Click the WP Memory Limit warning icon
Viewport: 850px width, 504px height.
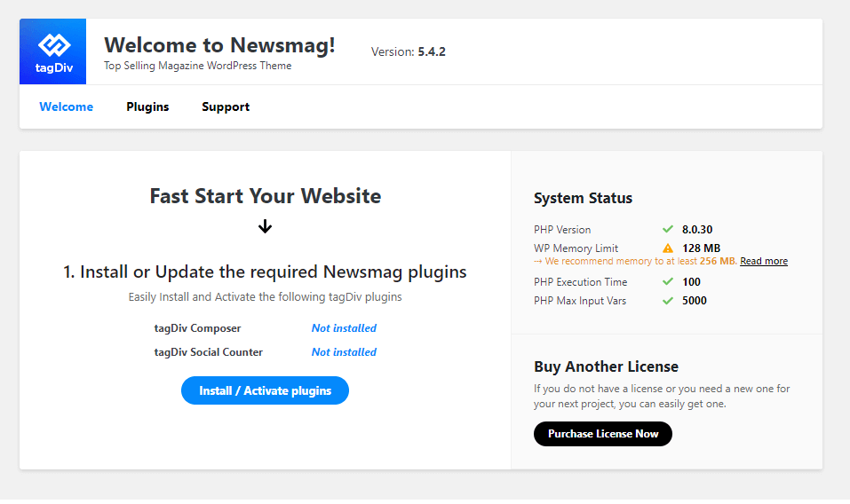668,248
